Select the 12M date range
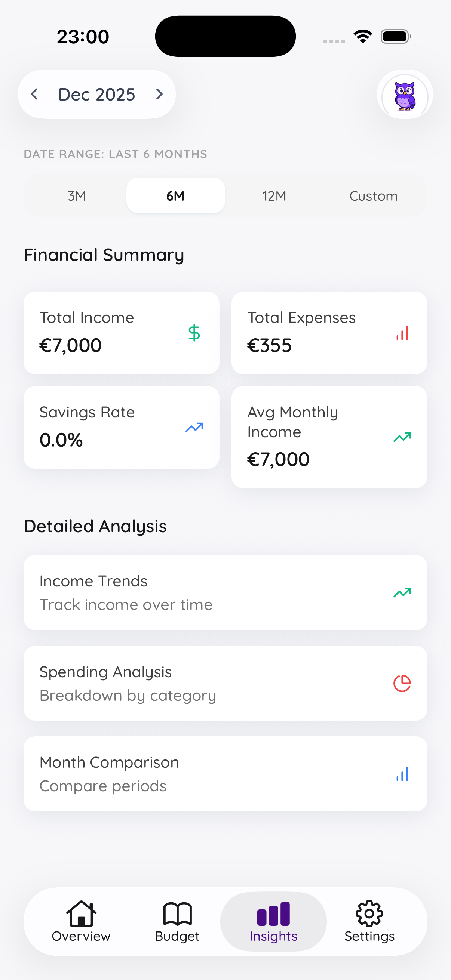The image size is (451, 980). [x=274, y=196]
